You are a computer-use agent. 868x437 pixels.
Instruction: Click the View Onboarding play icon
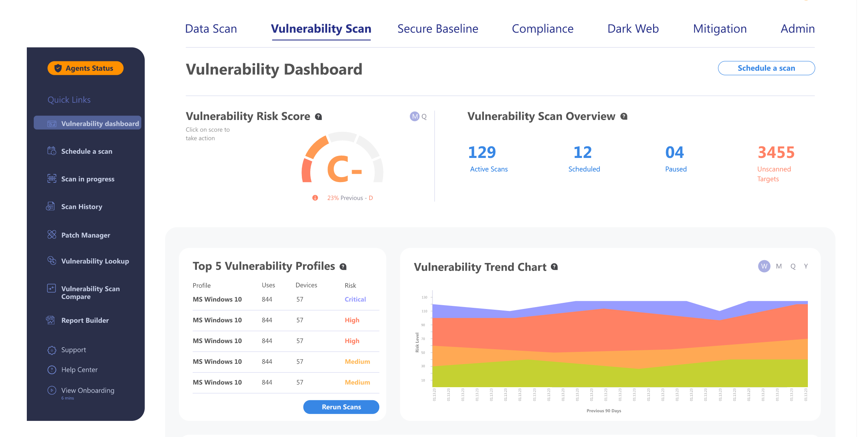(52, 390)
